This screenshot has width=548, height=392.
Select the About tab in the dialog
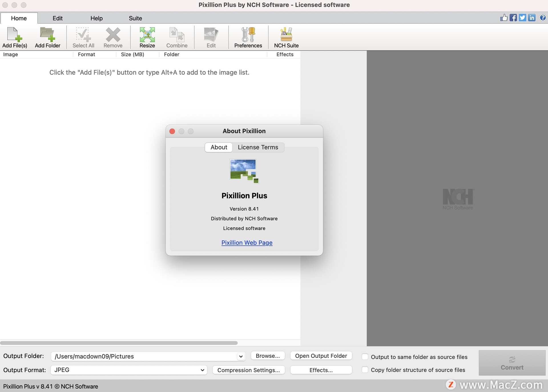(219, 147)
